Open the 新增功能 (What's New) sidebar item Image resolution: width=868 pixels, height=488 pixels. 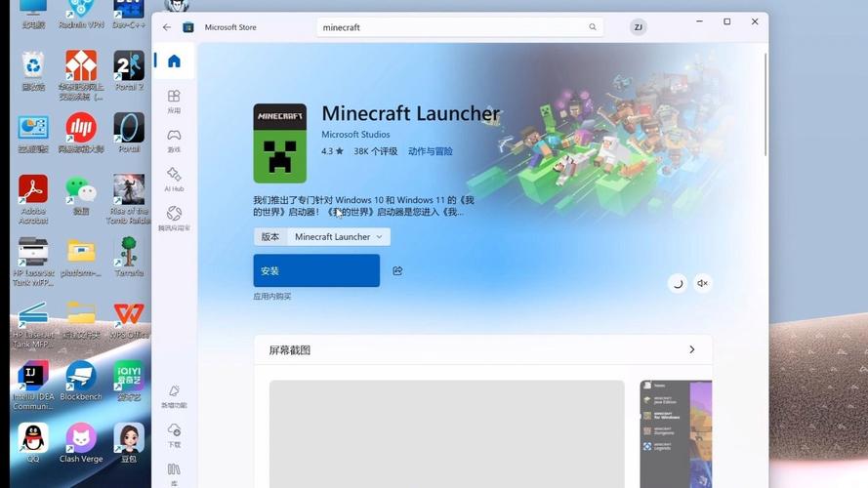click(x=174, y=395)
